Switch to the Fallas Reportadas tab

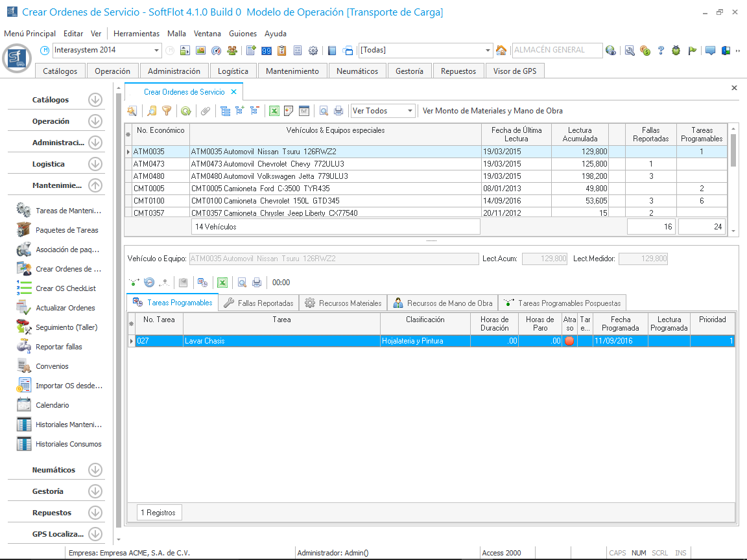click(259, 303)
